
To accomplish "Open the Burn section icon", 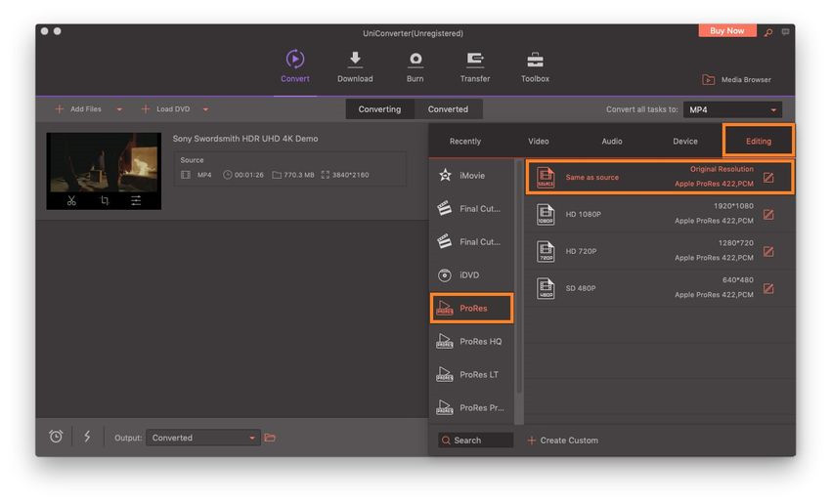I will coord(415,60).
